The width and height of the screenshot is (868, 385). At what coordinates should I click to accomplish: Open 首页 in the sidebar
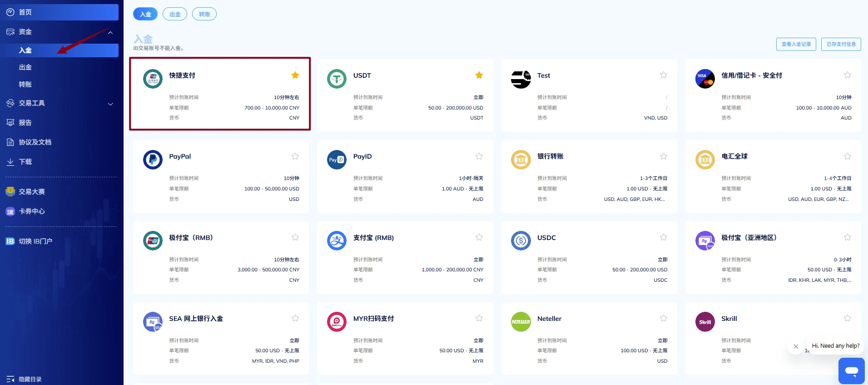pyautogui.click(x=60, y=12)
